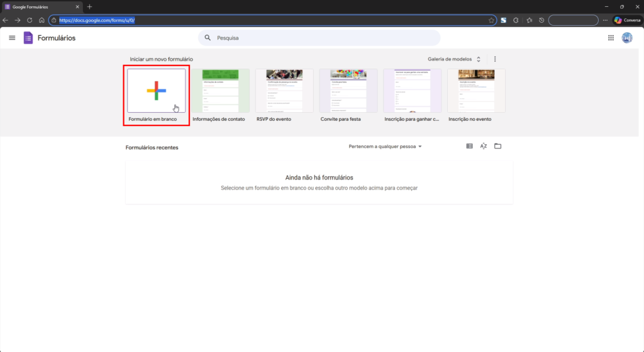
Task: Open a new browser tab
Action: pyautogui.click(x=89, y=6)
